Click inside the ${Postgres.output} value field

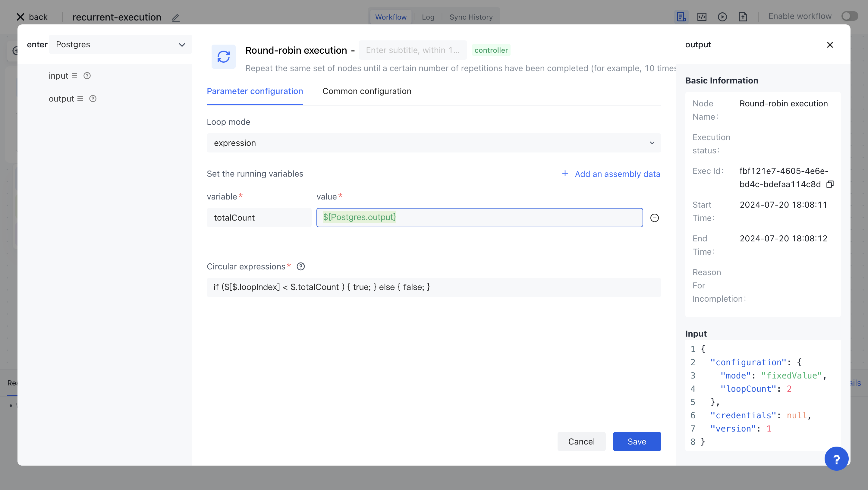coord(479,217)
